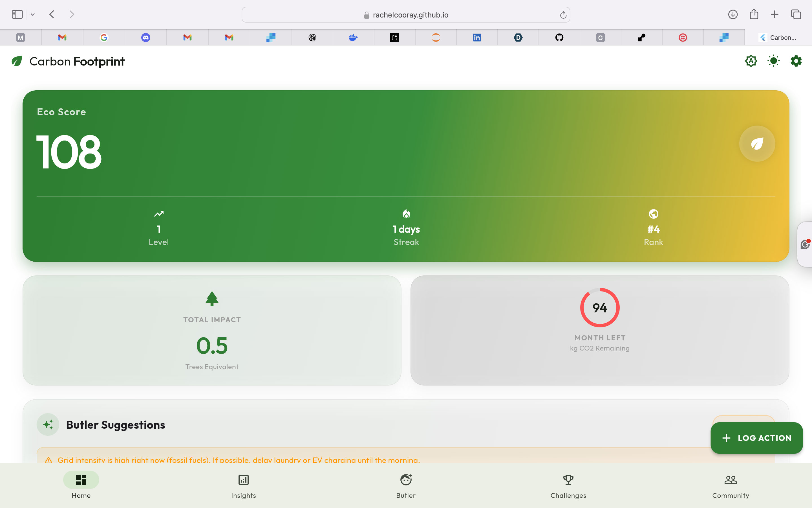Reload the page via refresh icon
This screenshot has width=812, height=508.
pyautogui.click(x=563, y=15)
